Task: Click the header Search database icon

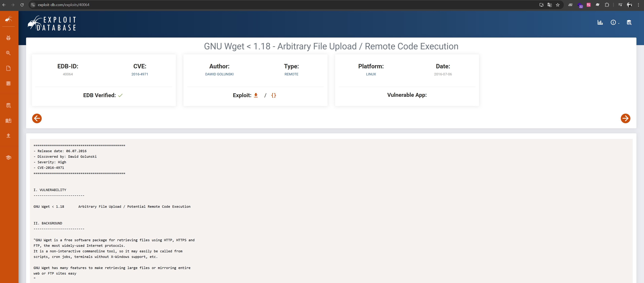Action: pyautogui.click(x=629, y=23)
